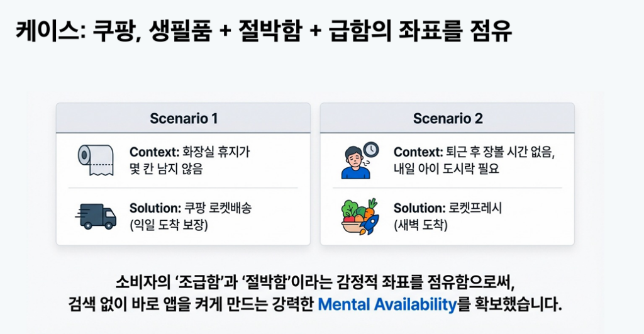Click the clock icon above the person
Viewport: 644px width, 334px height.
(x=371, y=150)
